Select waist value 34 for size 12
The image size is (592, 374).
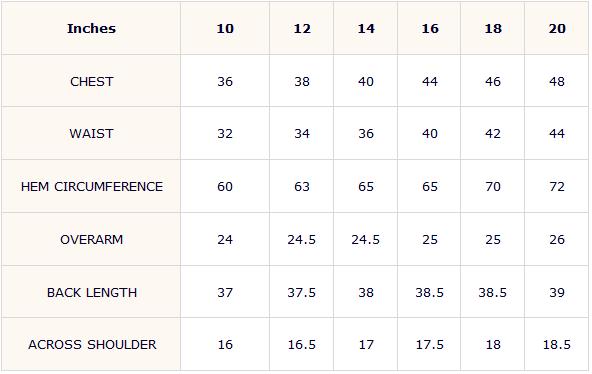click(x=302, y=134)
